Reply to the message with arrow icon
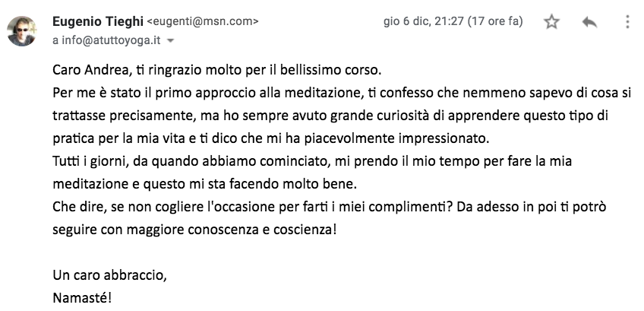Viewport: 644px width, 311px height. pyautogui.click(x=589, y=22)
